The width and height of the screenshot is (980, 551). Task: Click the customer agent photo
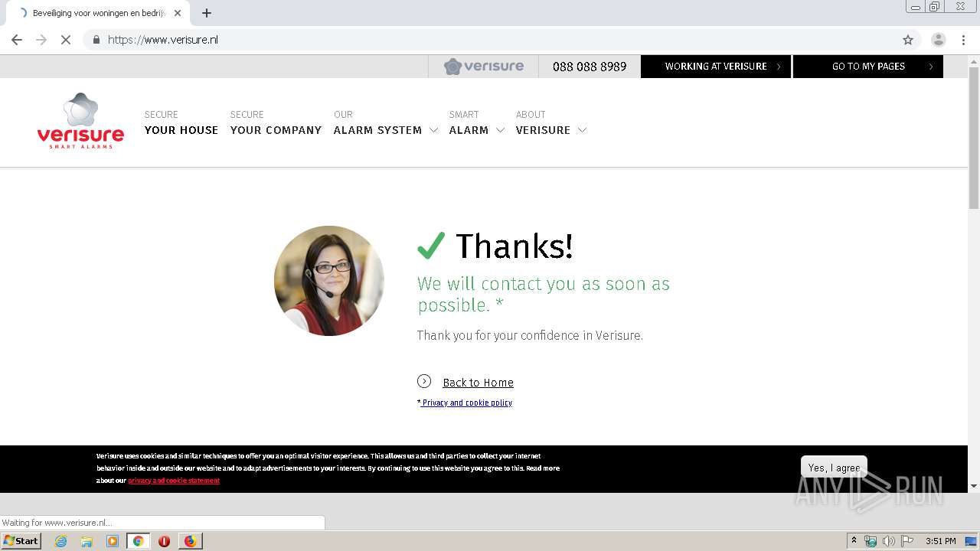click(329, 281)
